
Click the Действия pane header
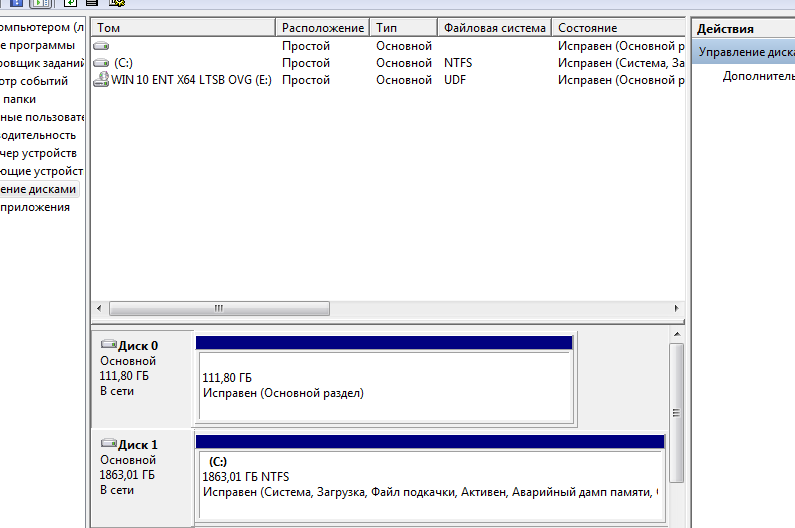tap(744, 29)
